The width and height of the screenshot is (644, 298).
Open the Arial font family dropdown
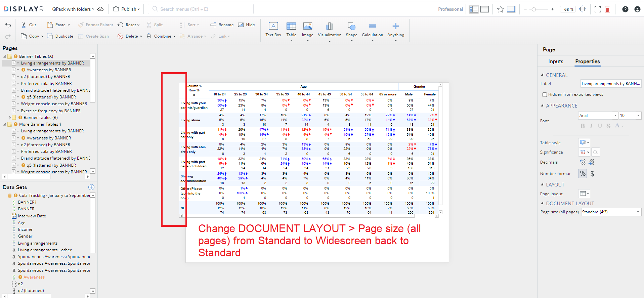coord(598,116)
